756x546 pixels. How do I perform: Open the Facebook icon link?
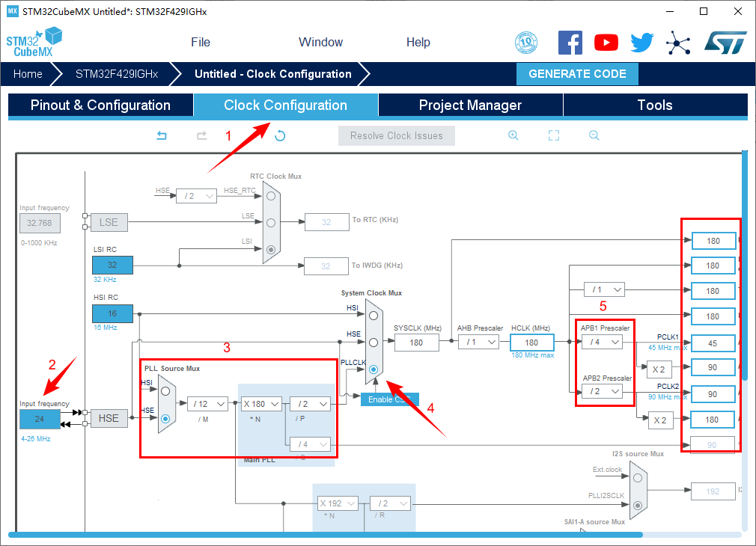(x=570, y=43)
